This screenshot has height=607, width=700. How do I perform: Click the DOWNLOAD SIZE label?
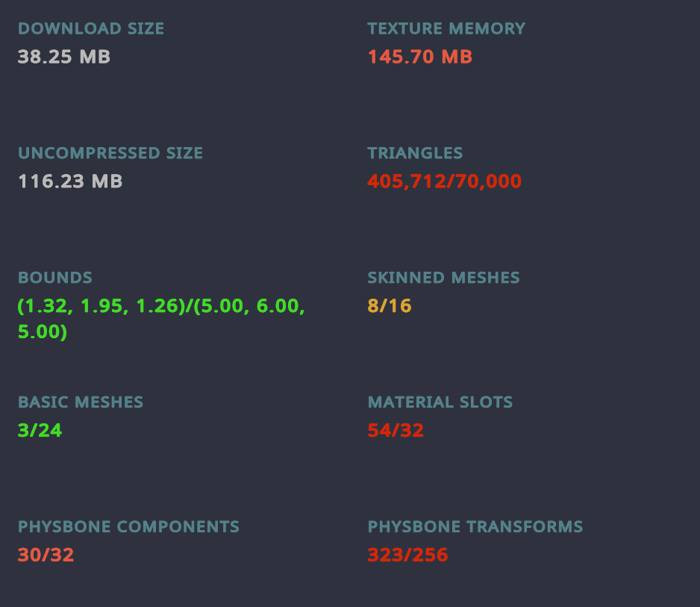tap(91, 29)
